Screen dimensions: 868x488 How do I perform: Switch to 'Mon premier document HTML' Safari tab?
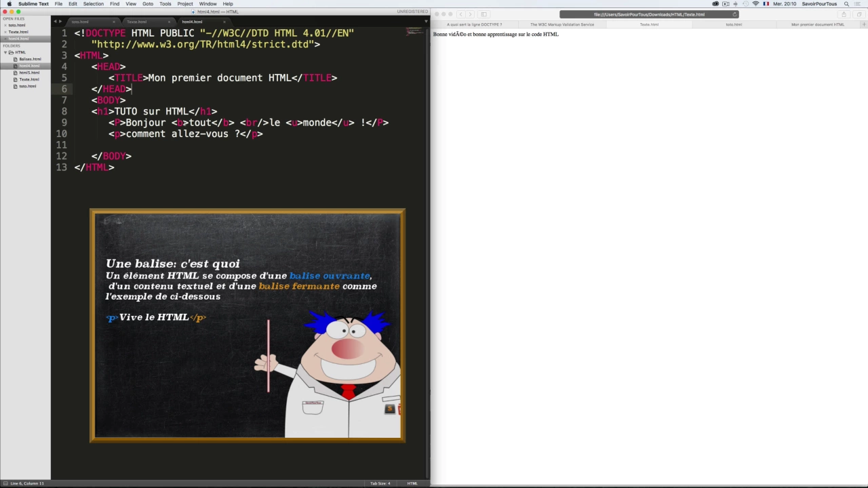pyautogui.click(x=818, y=24)
